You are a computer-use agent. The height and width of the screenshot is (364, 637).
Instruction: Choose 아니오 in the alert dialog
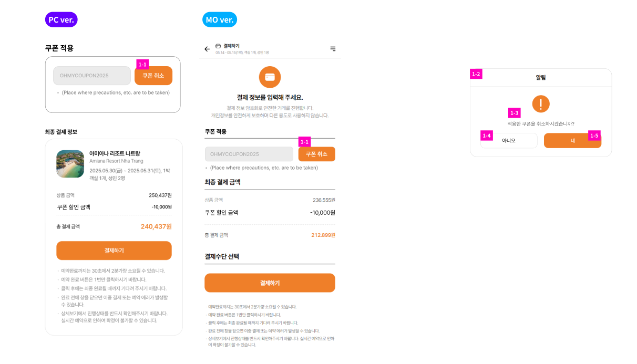tap(509, 141)
